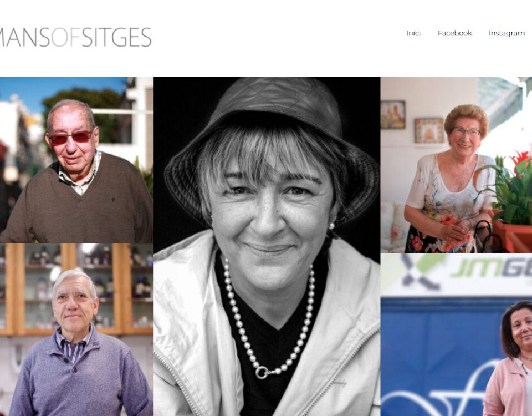The height and width of the screenshot is (416, 532).
Task: Open photo of woman in pink cardigan
Action: (456, 334)
